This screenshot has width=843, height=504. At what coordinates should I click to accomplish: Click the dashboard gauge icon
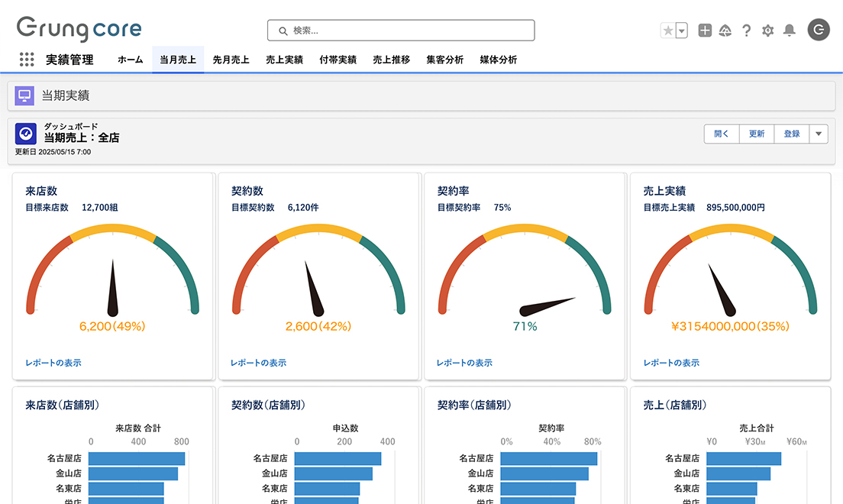click(x=26, y=134)
